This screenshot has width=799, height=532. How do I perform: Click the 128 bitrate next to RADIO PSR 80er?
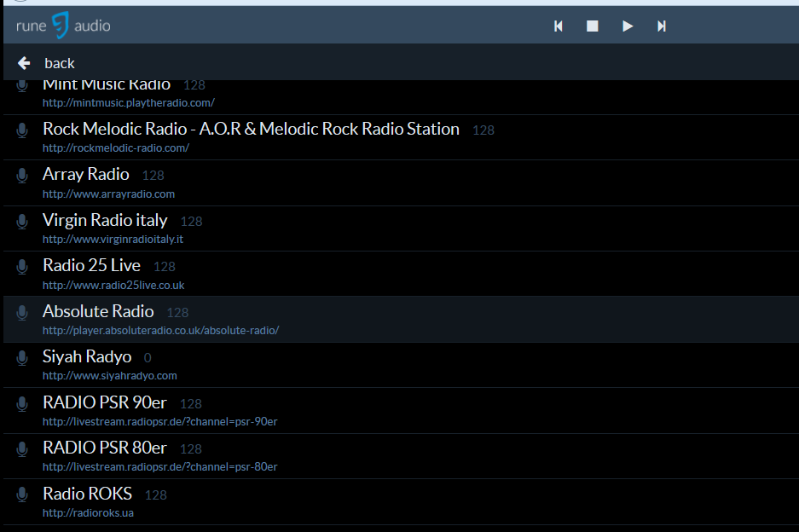191,449
